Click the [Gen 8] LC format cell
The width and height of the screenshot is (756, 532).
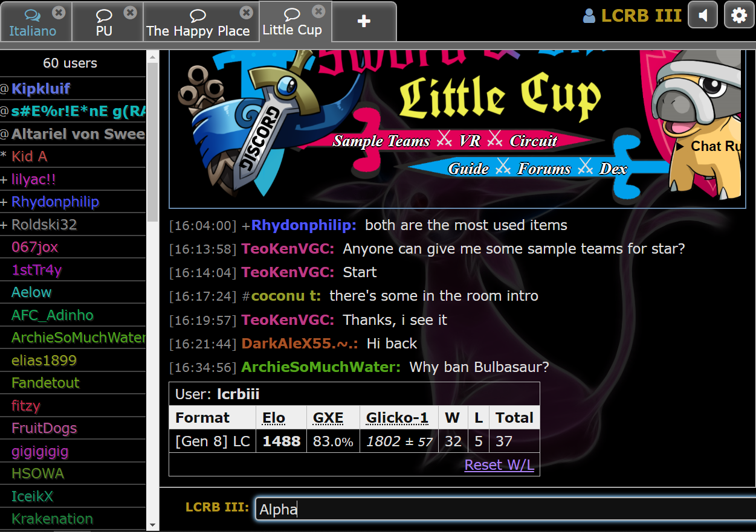pos(213,441)
